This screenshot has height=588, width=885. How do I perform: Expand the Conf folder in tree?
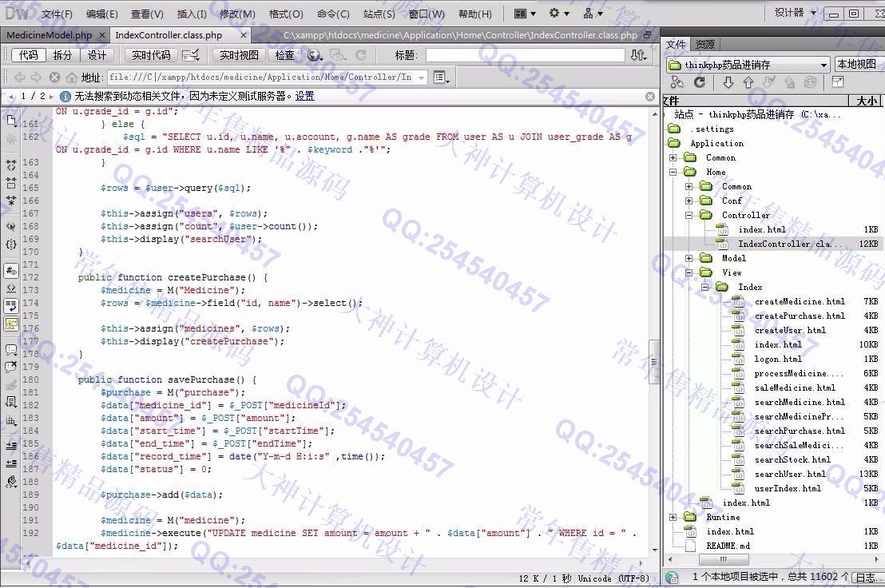[689, 201]
